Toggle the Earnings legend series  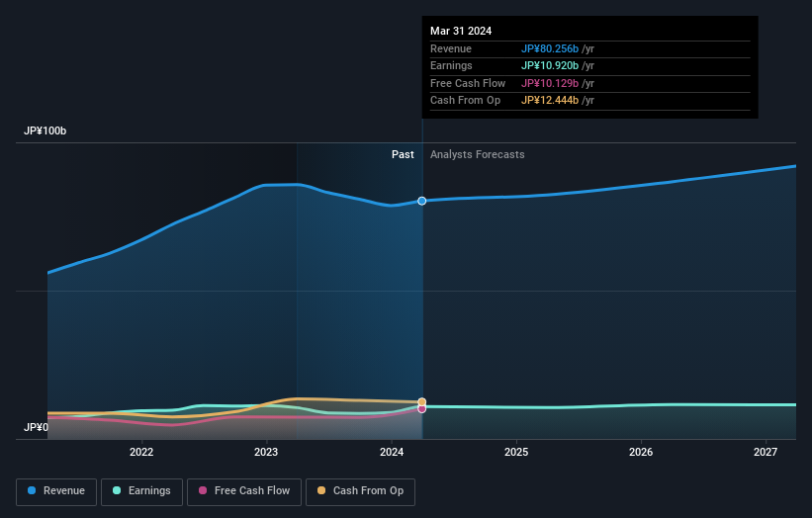pos(141,491)
